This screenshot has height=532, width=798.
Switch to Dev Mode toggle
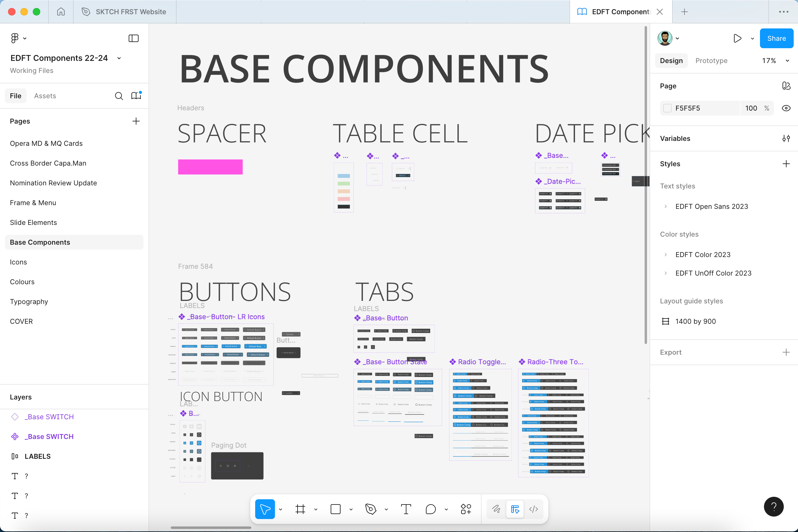(x=534, y=509)
